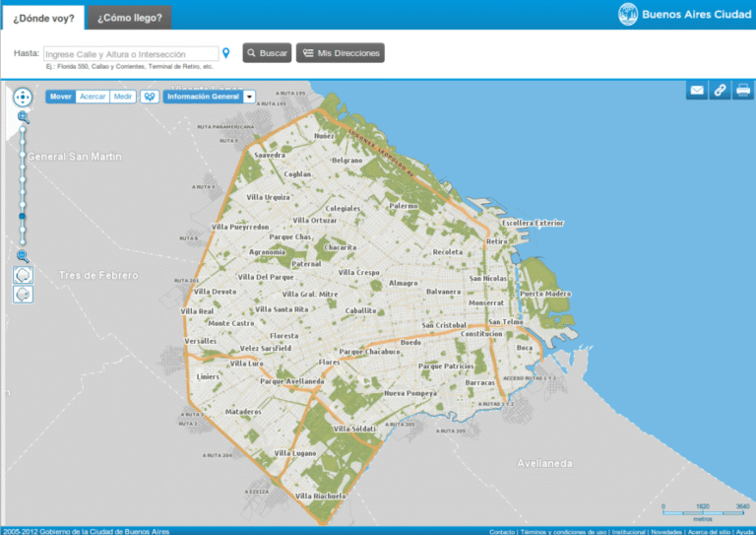Click the map markers icon button

coord(150,97)
